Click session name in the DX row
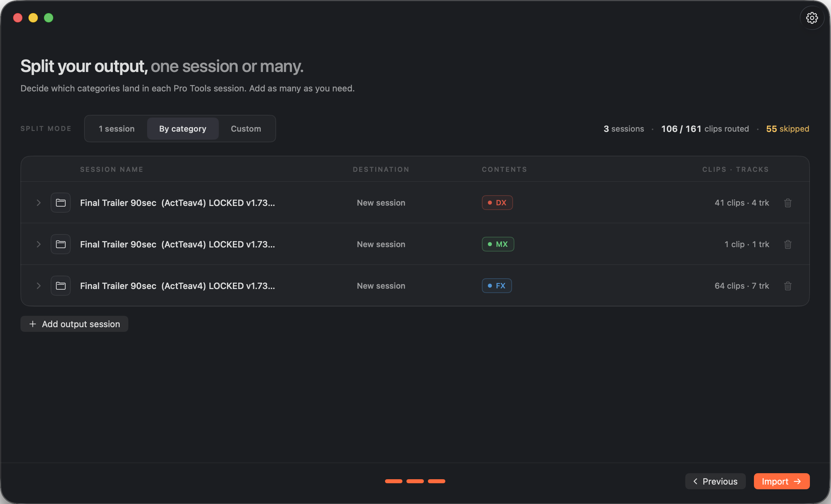Image resolution: width=831 pixels, height=504 pixels. pos(177,203)
